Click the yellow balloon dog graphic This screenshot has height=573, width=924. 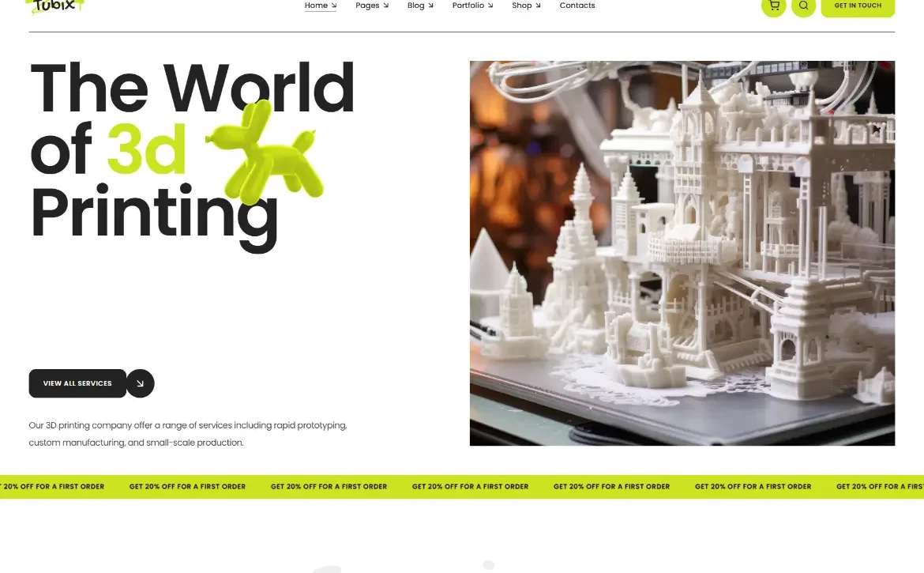pos(265,152)
